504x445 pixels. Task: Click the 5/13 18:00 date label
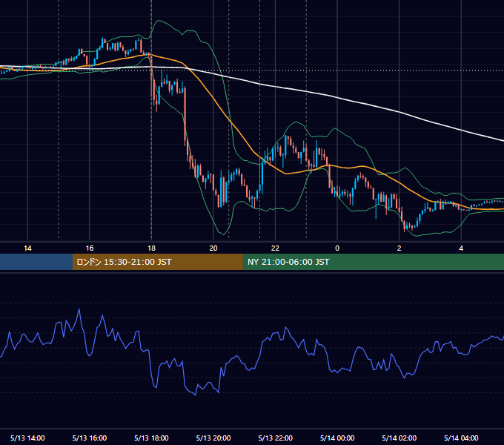pyautogui.click(x=151, y=438)
